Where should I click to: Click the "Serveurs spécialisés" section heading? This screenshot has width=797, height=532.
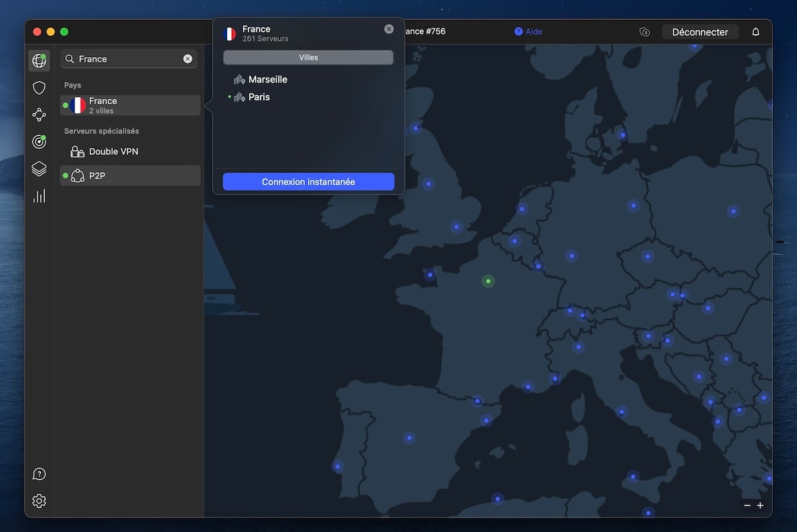coord(102,132)
